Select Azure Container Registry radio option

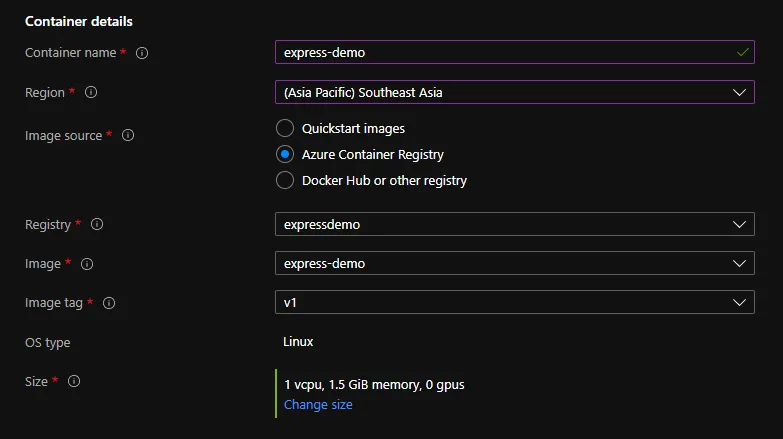[285, 155]
